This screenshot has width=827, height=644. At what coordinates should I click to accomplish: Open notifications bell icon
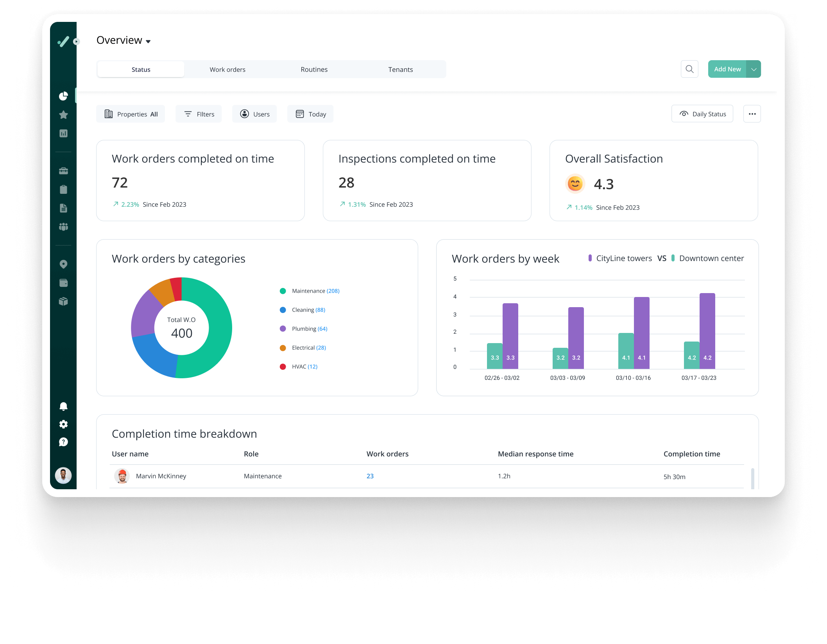[63, 406]
